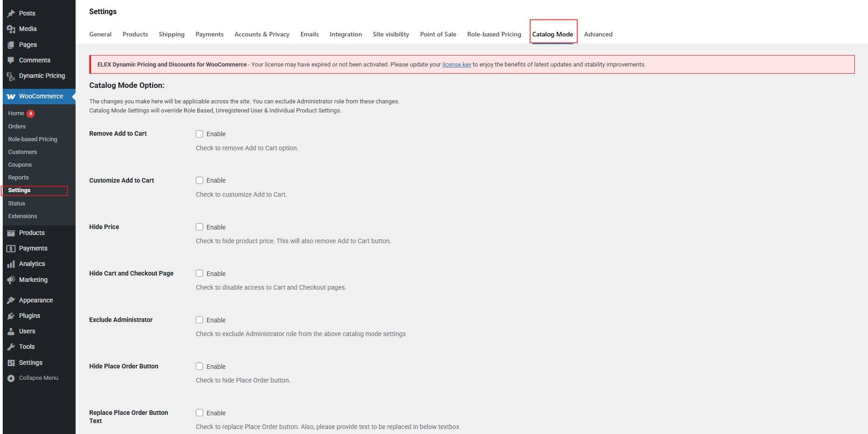Open the Site visibility tab

[391, 34]
